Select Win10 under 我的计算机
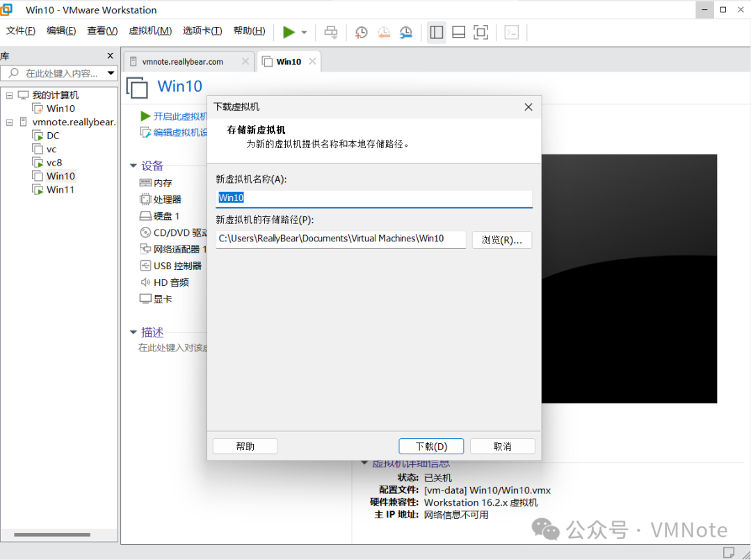The image size is (751, 560). tap(60, 109)
